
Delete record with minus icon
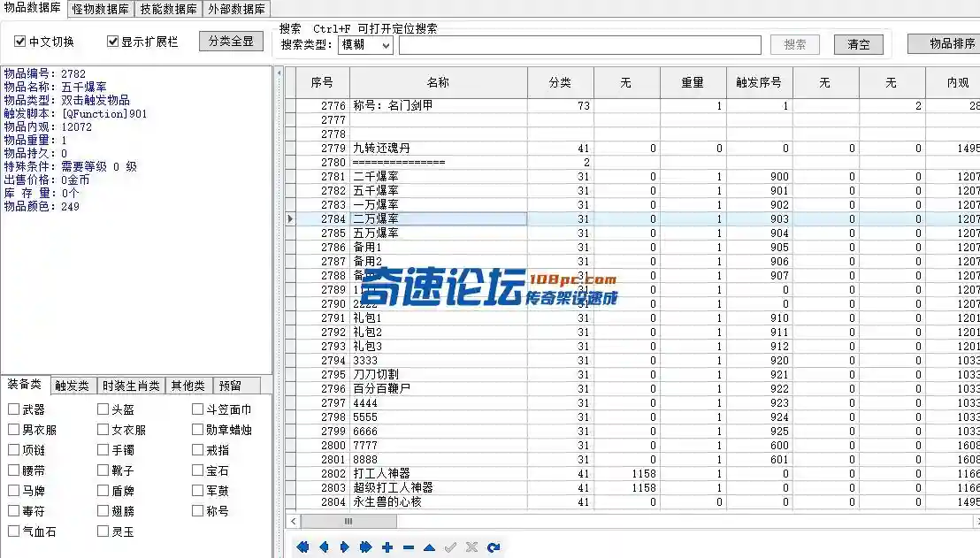pos(408,547)
